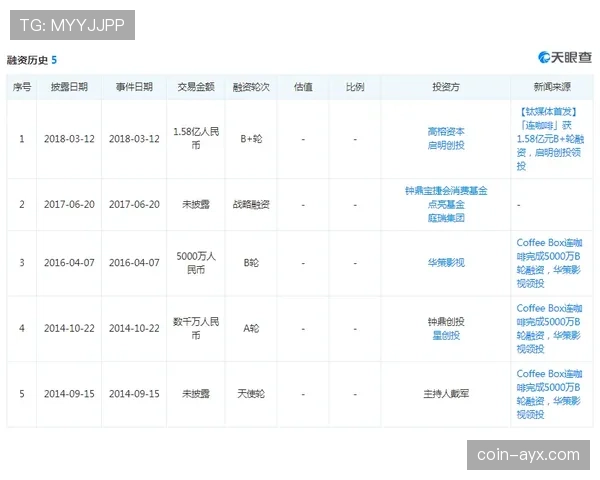
Task: Click the 天眼查 logo
Action: [565, 57]
